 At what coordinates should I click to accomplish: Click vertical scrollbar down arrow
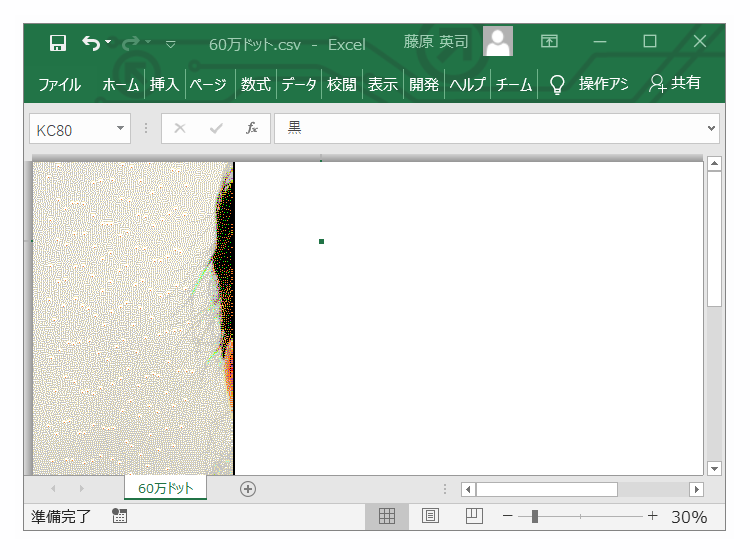click(x=714, y=469)
